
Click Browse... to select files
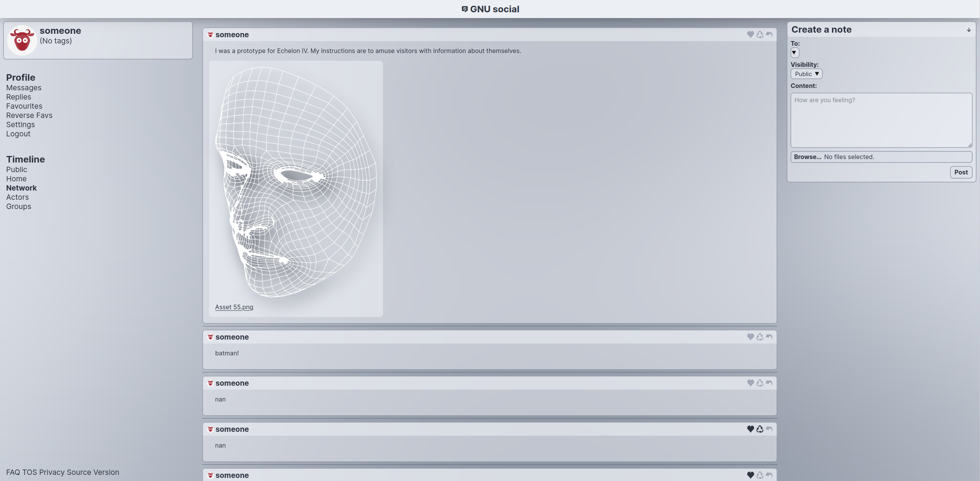(807, 157)
